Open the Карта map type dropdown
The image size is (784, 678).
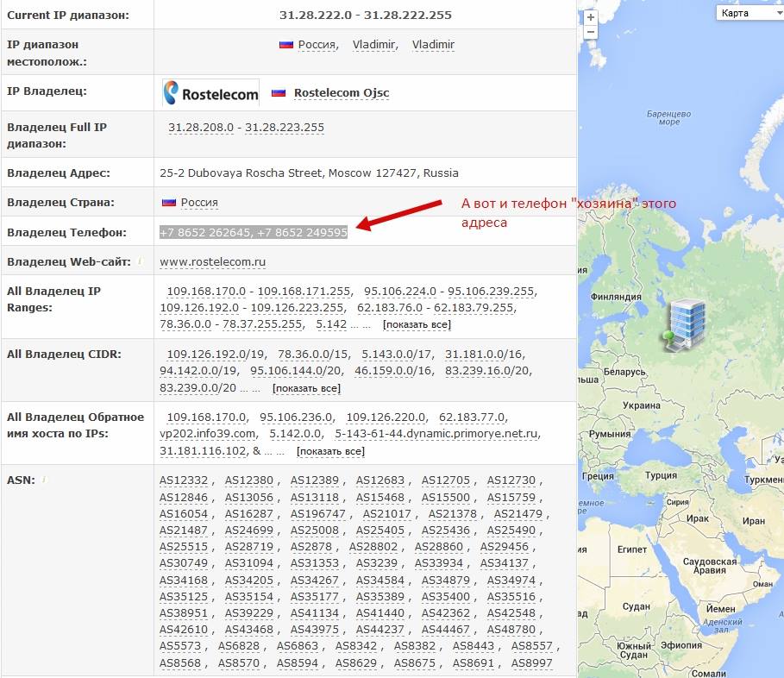(x=746, y=13)
